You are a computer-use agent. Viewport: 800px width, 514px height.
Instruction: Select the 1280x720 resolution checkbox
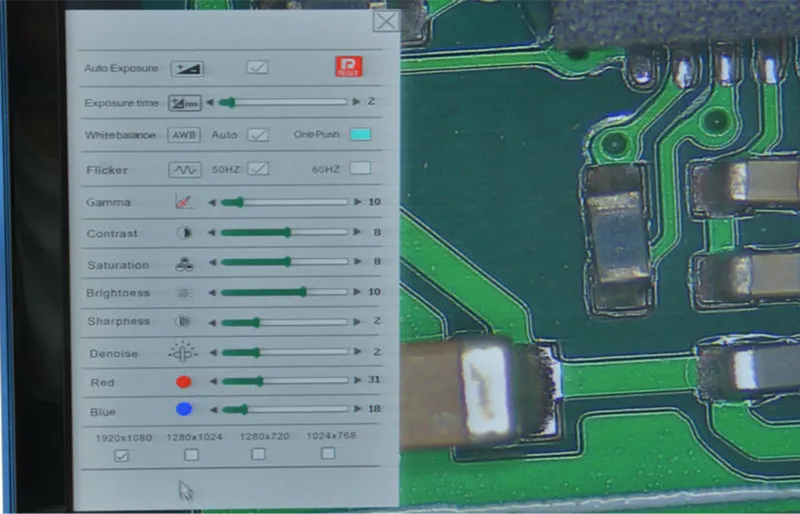[x=258, y=454]
